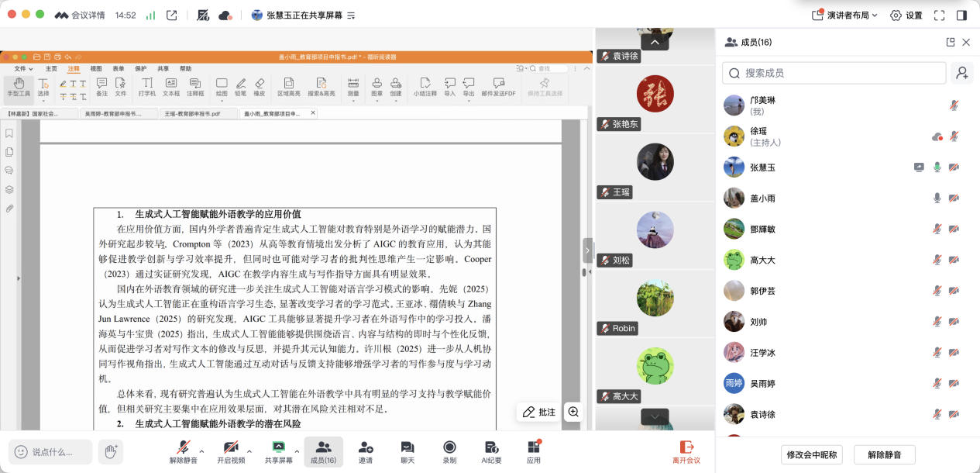Image resolution: width=980 pixels, height=473 pixels.
Task: Expand audio options arrow next to 解除静音
Action: pos(202,451)
